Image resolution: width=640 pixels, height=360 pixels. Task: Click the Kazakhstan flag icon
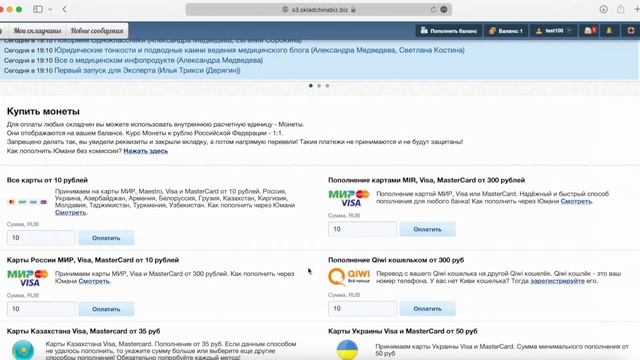coord(23,350)
